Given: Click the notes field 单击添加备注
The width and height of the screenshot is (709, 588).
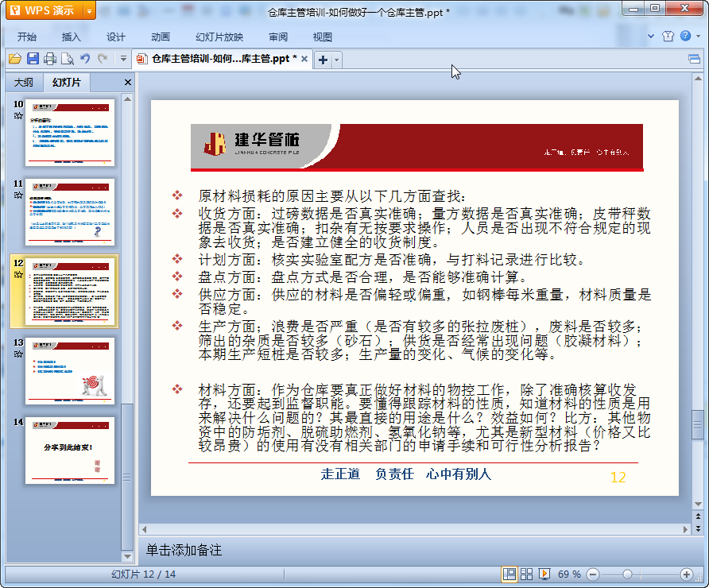Looking at the screenshot, I should pyautogui.click(x=184, y=550).
